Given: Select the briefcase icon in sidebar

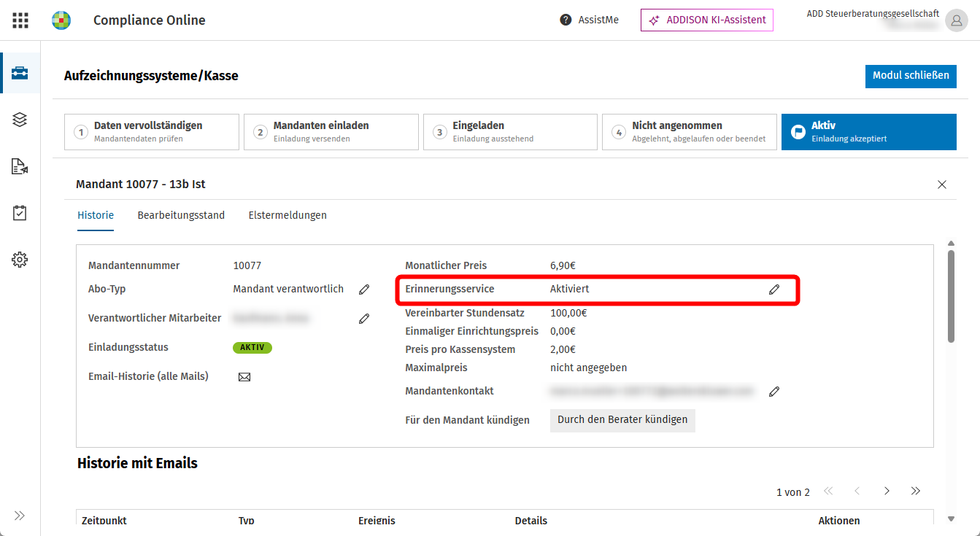Looking at the screenshot, I should tap(20, 73).
